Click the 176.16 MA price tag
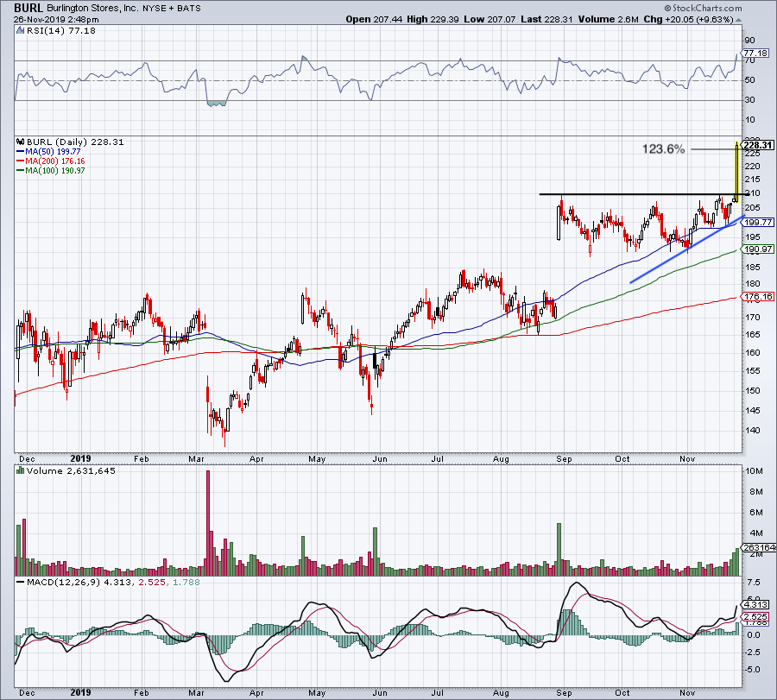Viewport: 777px width, 700px height. coord(758,297)
